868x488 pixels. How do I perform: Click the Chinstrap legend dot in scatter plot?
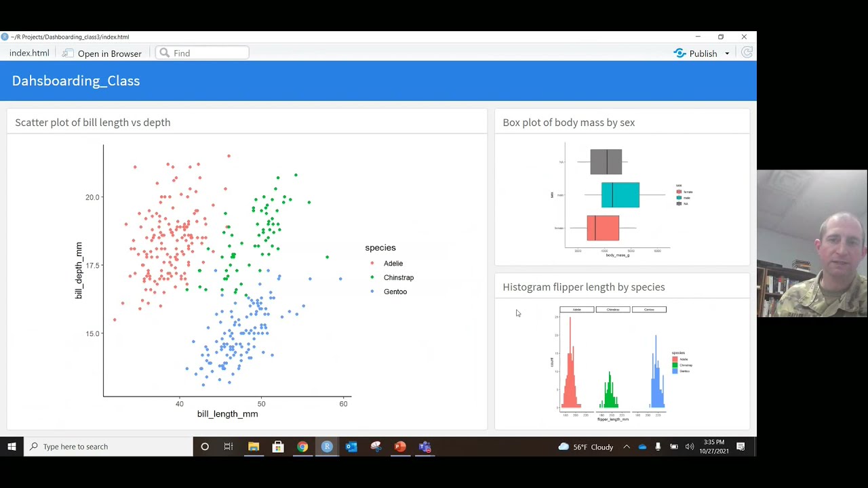372,277
